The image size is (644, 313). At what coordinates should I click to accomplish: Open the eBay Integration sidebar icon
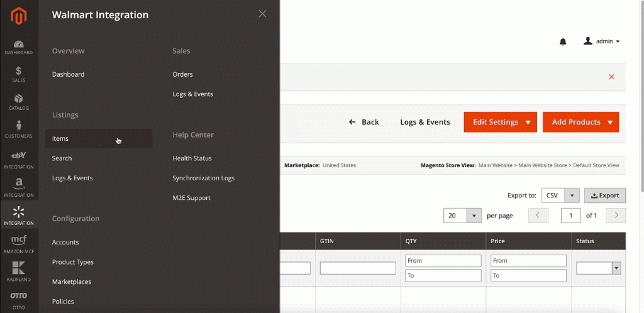(19, 158)
